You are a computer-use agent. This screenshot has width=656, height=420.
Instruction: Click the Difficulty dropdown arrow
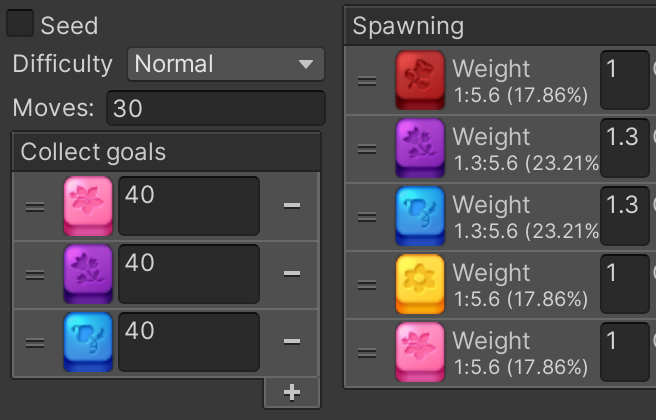point(306,64)
